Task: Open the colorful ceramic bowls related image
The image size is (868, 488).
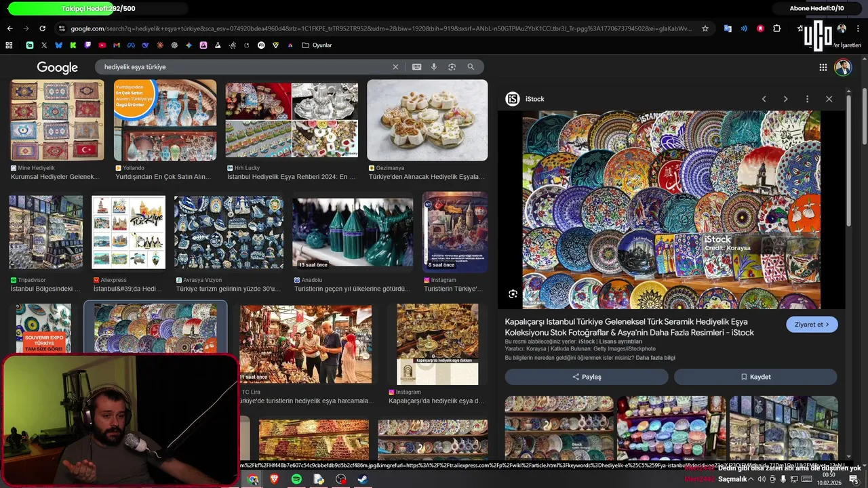Action: coord(671,428)
